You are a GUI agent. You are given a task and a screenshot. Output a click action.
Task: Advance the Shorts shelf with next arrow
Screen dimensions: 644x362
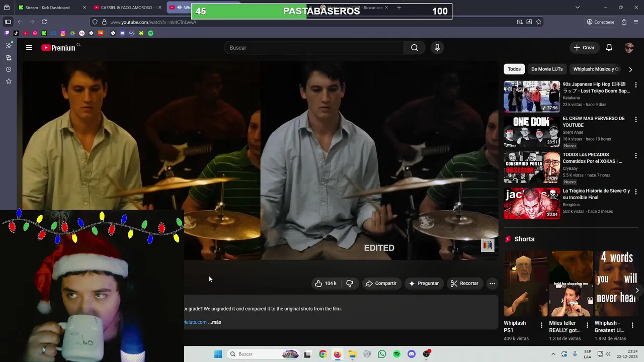(x=637, y=290)
